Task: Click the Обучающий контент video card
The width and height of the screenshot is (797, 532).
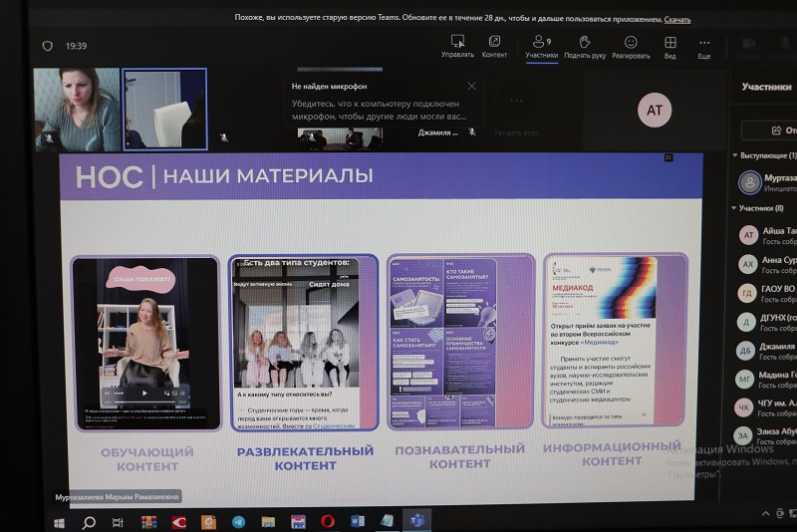Action: click(146, 344)
